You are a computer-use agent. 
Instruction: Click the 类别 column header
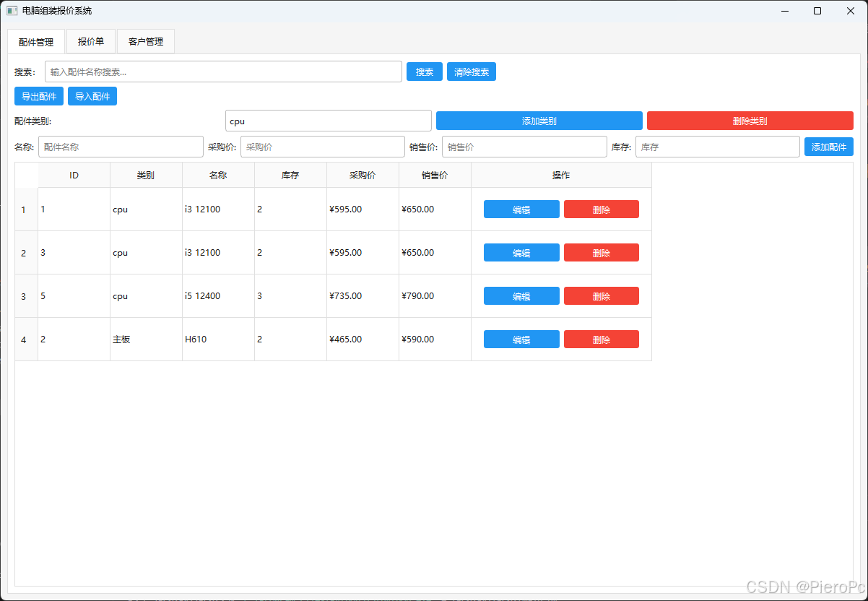click(x=146, y=176)
